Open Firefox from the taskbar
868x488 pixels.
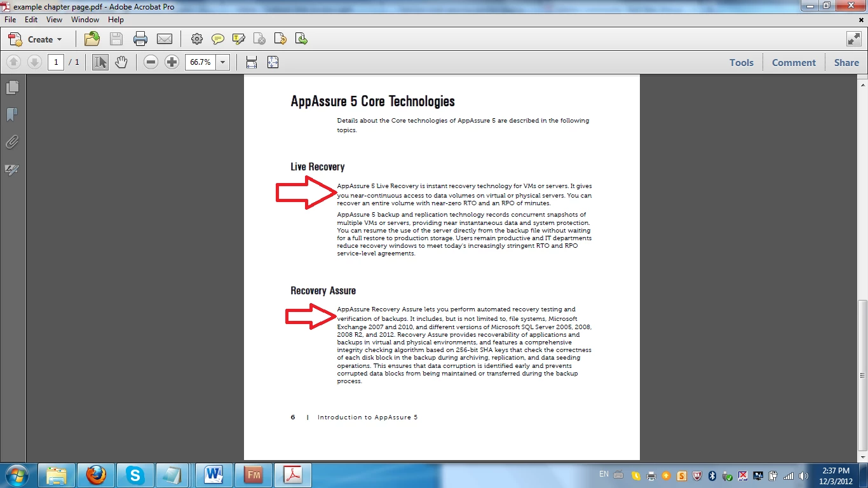coord(96,475)
